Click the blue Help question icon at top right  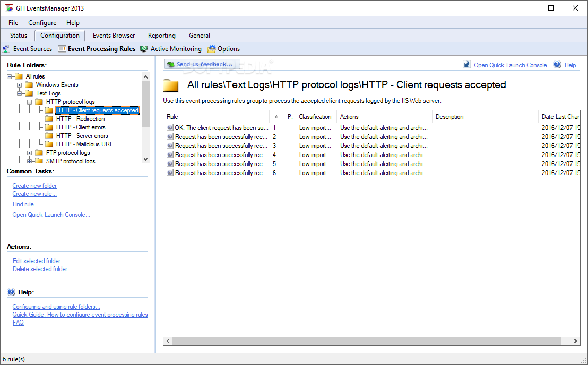[x=558, y=64]
